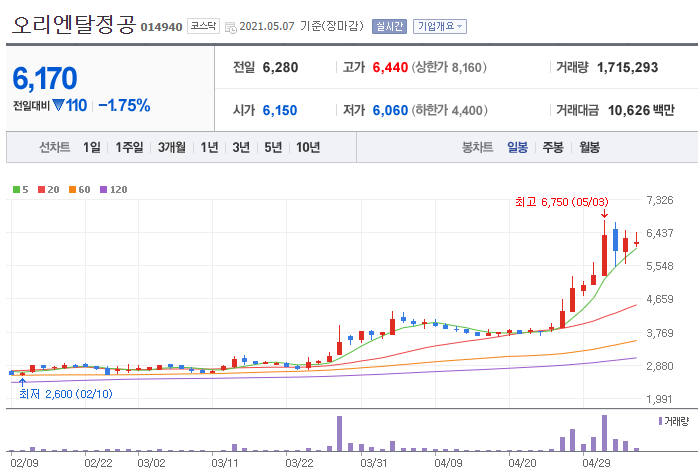Viewport: 698px width, 476px height.
Task: Switch to 월봉 monthly candle chart
Action: click(589, 147)
